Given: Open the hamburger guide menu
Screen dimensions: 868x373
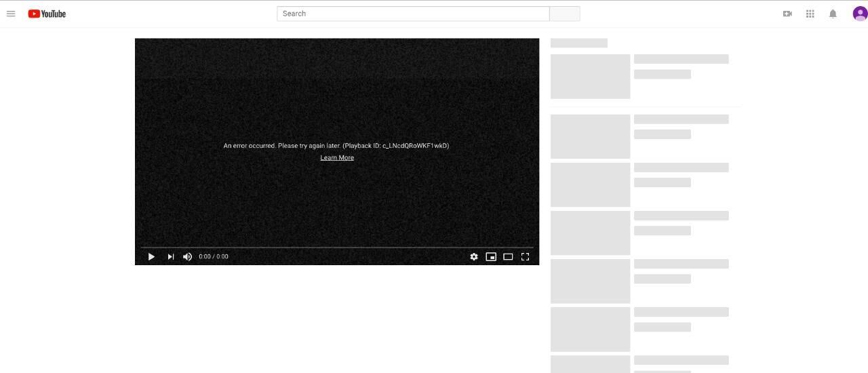Looking at the screenshot, I should click(x=11, y=14).
